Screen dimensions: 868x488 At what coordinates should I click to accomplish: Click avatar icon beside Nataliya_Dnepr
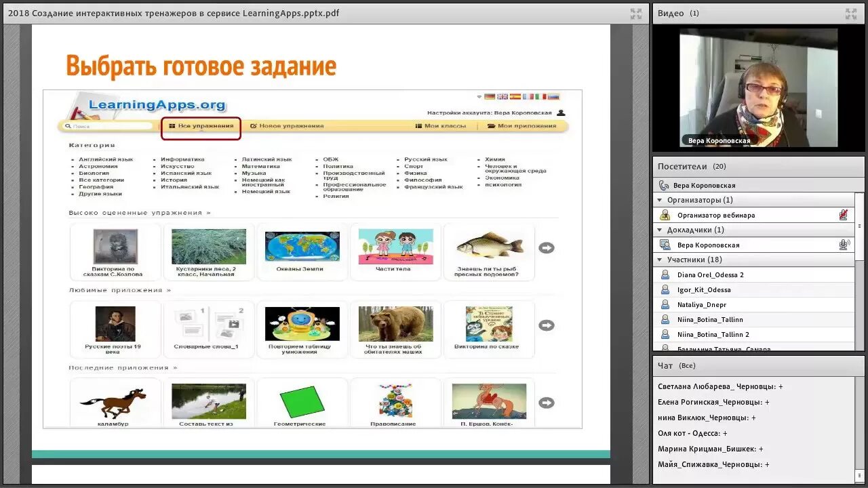coord(665,304)
